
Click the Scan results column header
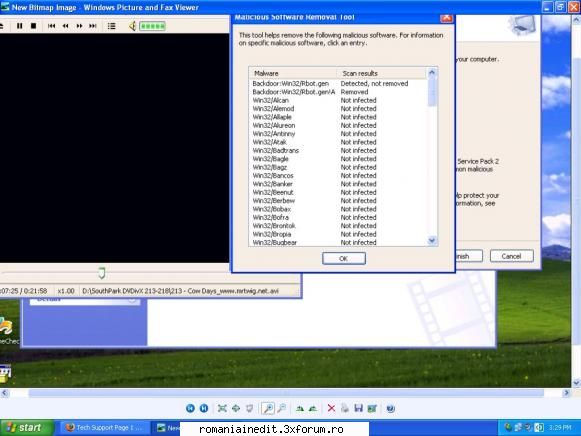pyautogui.click(x=382, y=73)
